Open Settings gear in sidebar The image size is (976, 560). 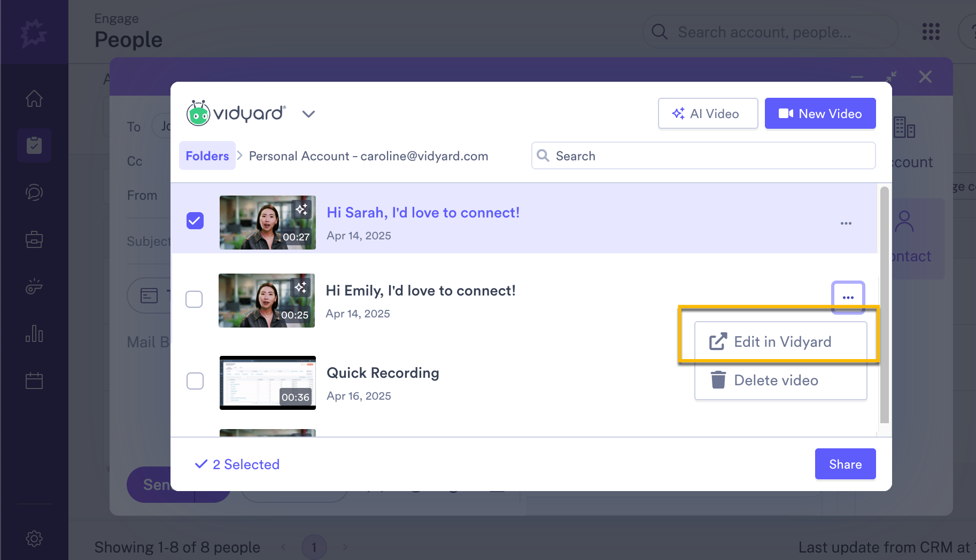coord(34,539)
